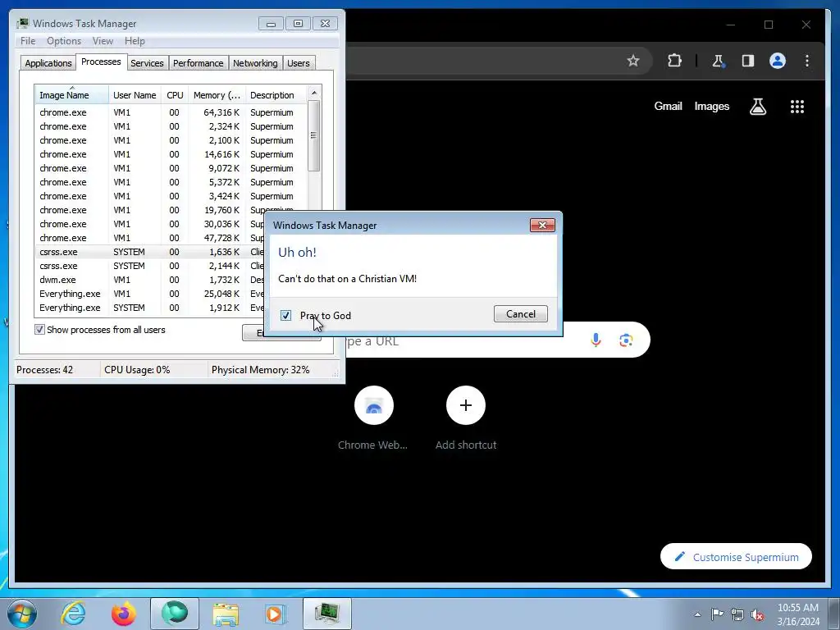
Task: Click the muted volume tray icon
Action: (x=757, y=614)
